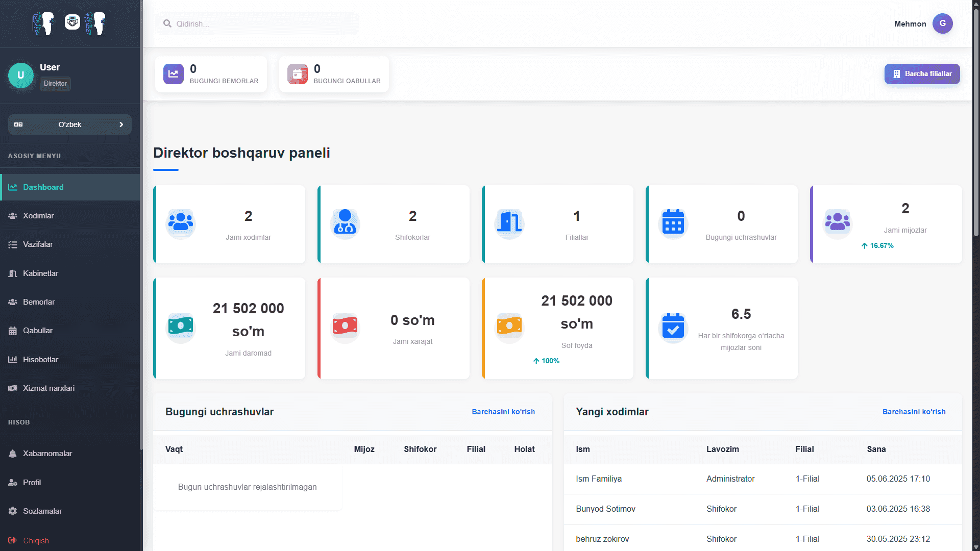This screenshot has width=980, height=551.
Task: View all new employees link
Action: (914, 412)
